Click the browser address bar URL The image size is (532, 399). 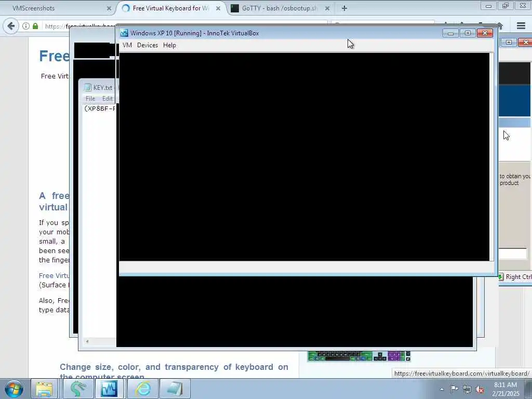79,26
